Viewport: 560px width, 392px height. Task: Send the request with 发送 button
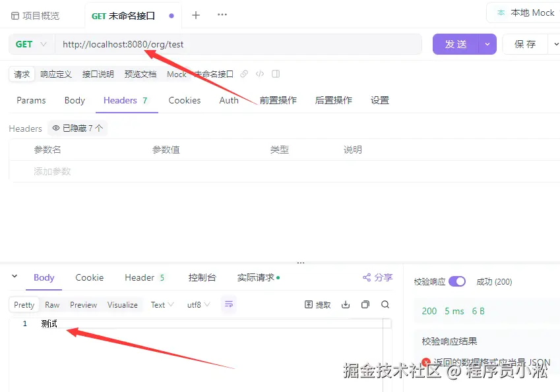(x=456, y=44)
